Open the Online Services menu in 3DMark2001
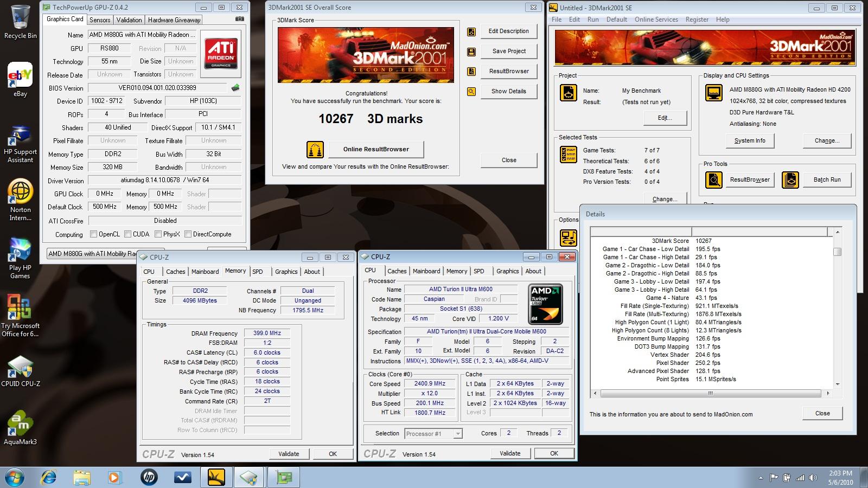 coord(656,20)
